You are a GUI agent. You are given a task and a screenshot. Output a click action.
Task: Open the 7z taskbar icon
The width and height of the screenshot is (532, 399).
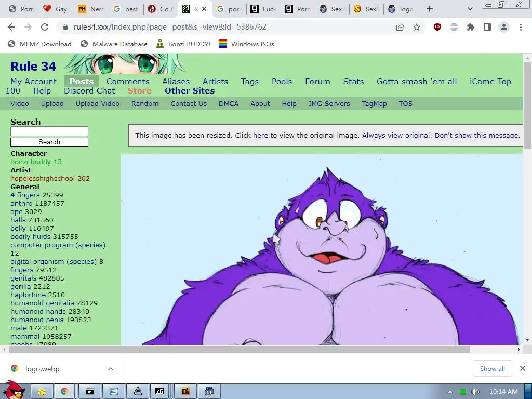(159, 392)
